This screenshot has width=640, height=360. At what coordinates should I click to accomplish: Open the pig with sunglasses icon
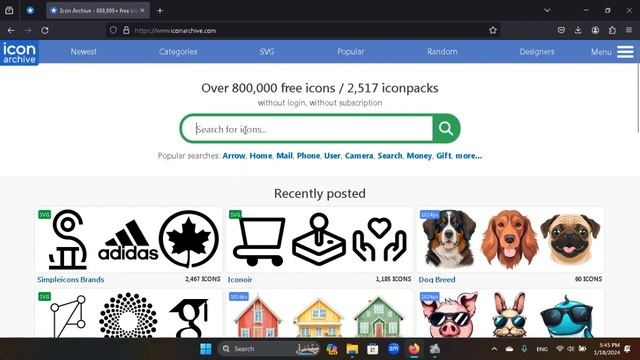(449, 314)
